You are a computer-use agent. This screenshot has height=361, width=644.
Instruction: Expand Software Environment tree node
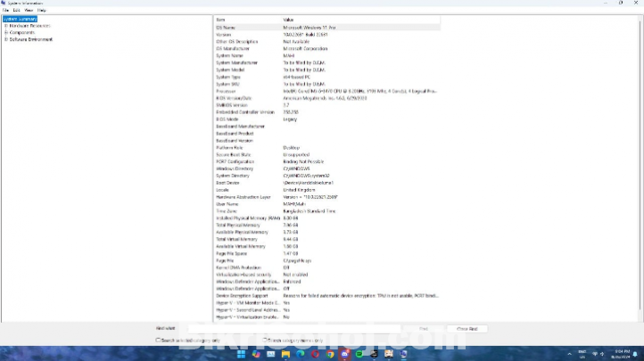[6, 39]
